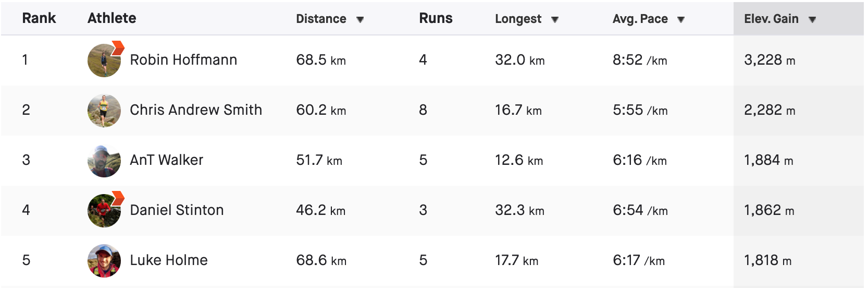
Task: Click the Longest column sort arrow
Action: (555, 20)
